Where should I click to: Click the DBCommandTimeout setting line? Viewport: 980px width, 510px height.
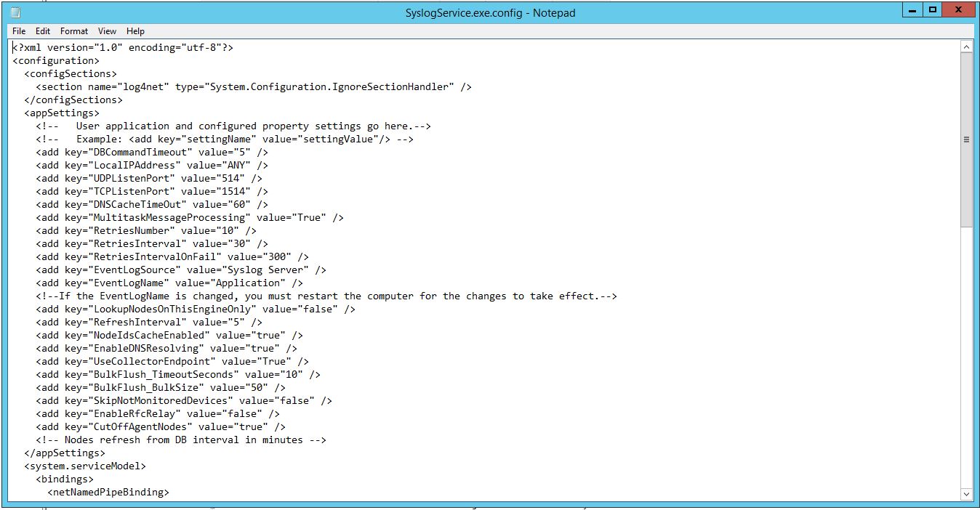(153, 152)
